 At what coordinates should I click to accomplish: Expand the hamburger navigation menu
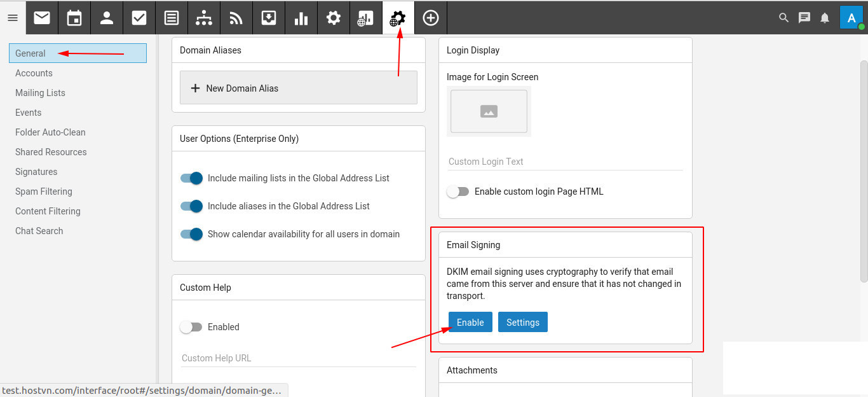[x=13, y=18]
